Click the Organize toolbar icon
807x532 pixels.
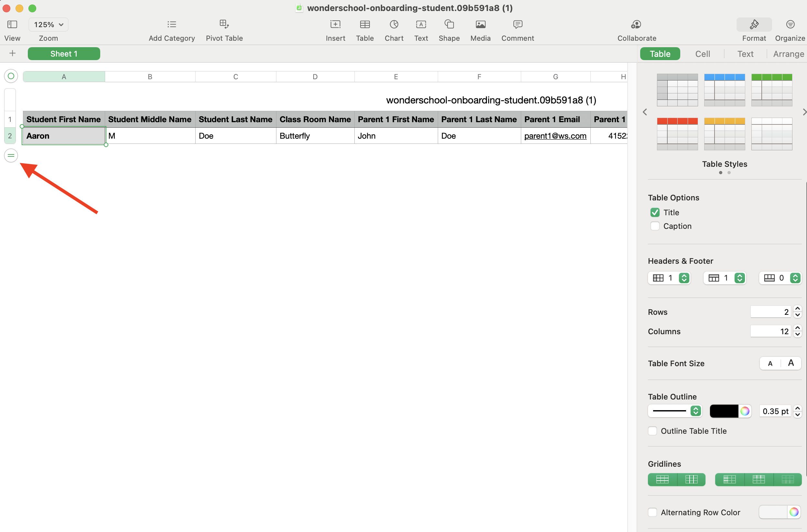click(x=790, y=24)
